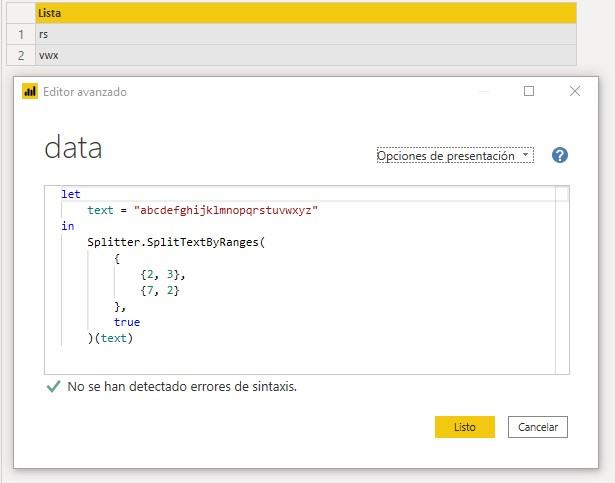Click the true argument in the code

tap(127, 322)
